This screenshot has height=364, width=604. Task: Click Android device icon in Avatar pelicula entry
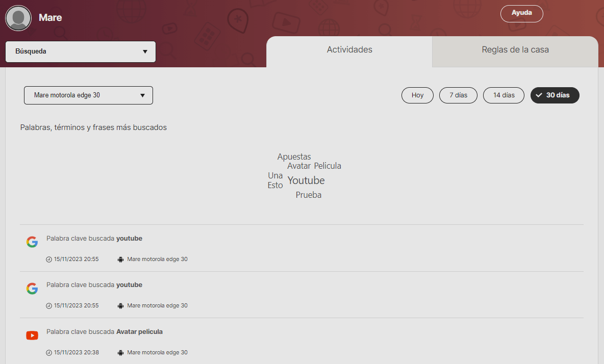(x=120, y=353)
